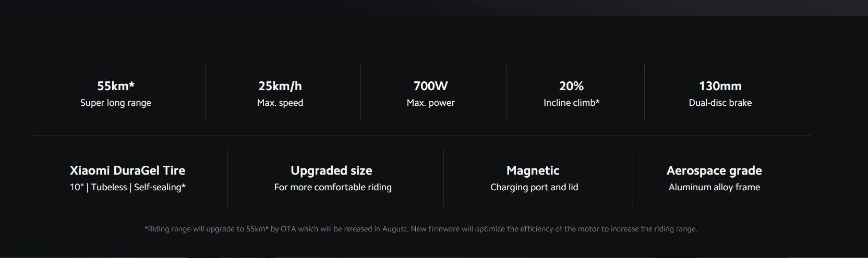Click the 'Max. power' label
This screenshot has height=258, width=868.
pyautogui.click(x=430, y=103)
